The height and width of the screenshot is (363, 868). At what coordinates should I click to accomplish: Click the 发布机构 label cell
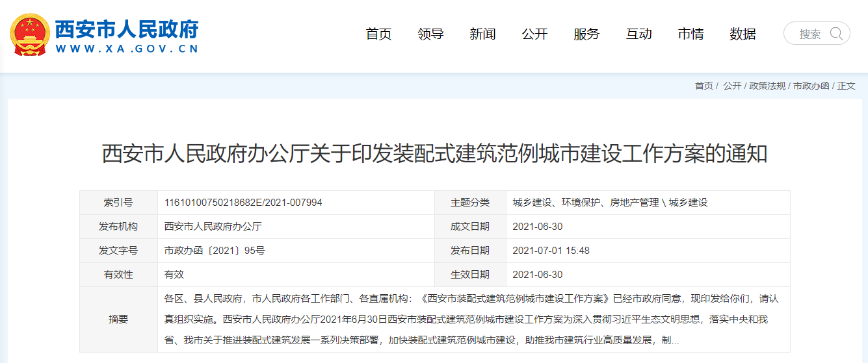point(118,227)
